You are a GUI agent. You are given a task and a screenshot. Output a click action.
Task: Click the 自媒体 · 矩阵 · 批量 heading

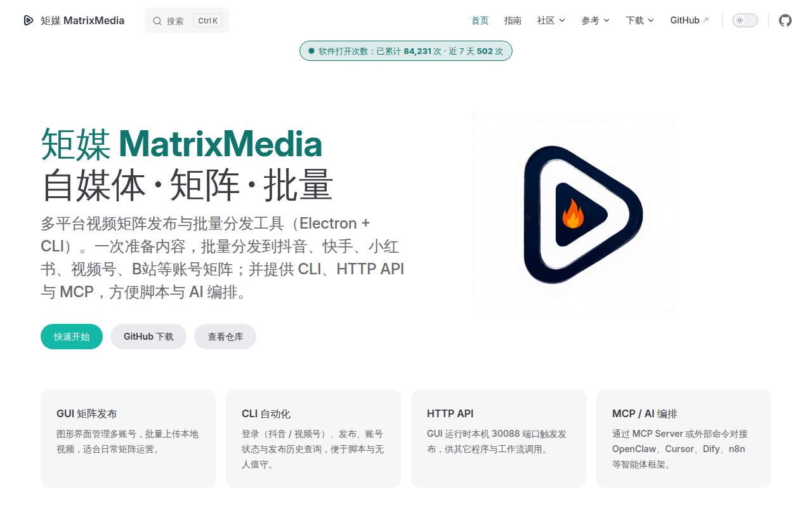187,185
